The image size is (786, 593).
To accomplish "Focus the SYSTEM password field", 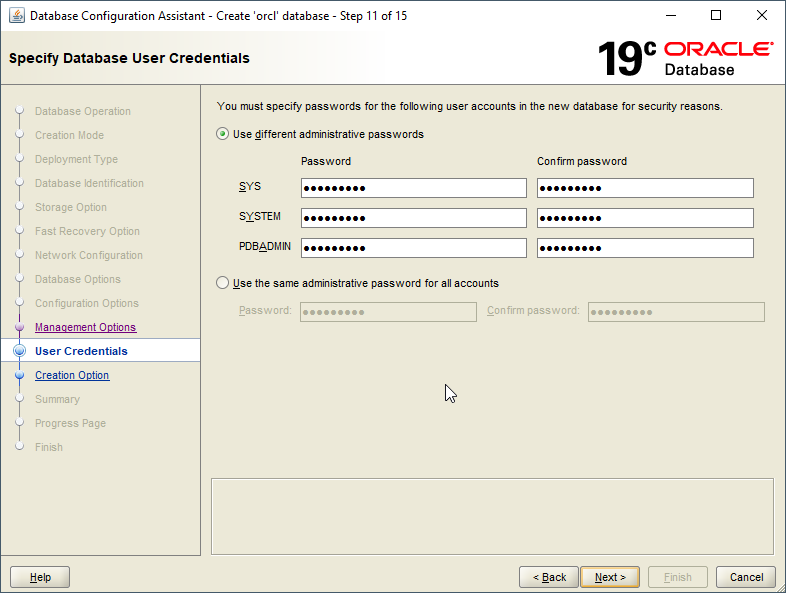I will coord(413,218).
